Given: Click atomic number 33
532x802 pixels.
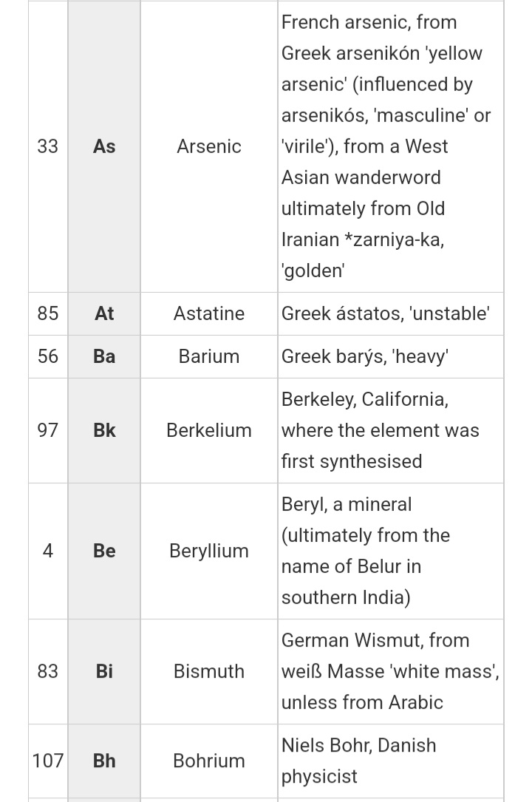Looking at the screenshot, I should [47, 146].
